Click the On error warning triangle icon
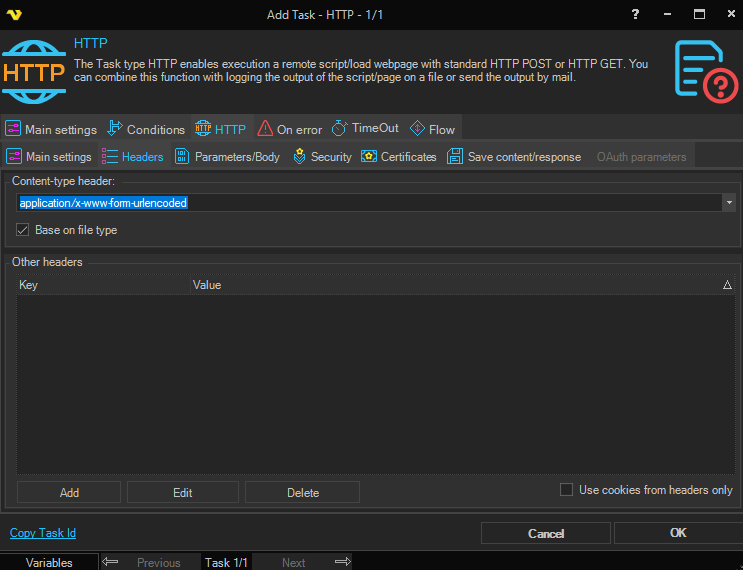Screen dimensions: 743x570 point(265,128)
